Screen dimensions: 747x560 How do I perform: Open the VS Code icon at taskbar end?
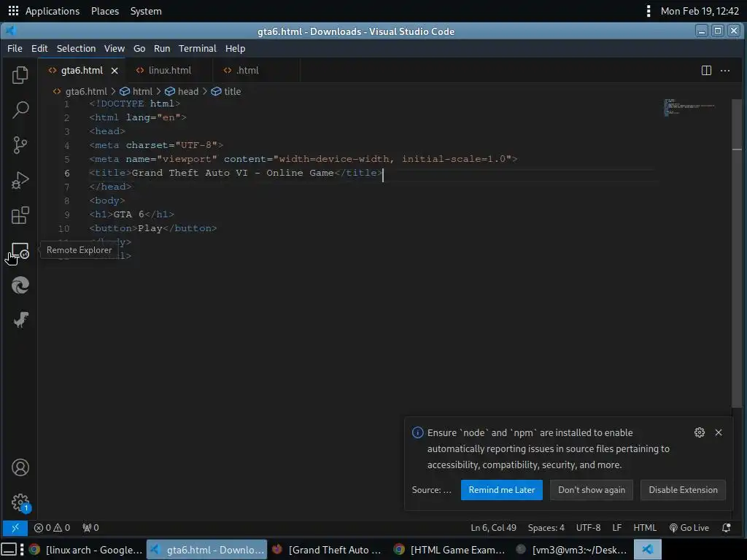pos(648,550)
